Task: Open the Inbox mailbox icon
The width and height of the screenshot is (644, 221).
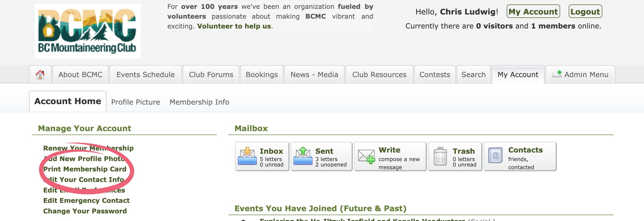Action: tap(247, 156)
